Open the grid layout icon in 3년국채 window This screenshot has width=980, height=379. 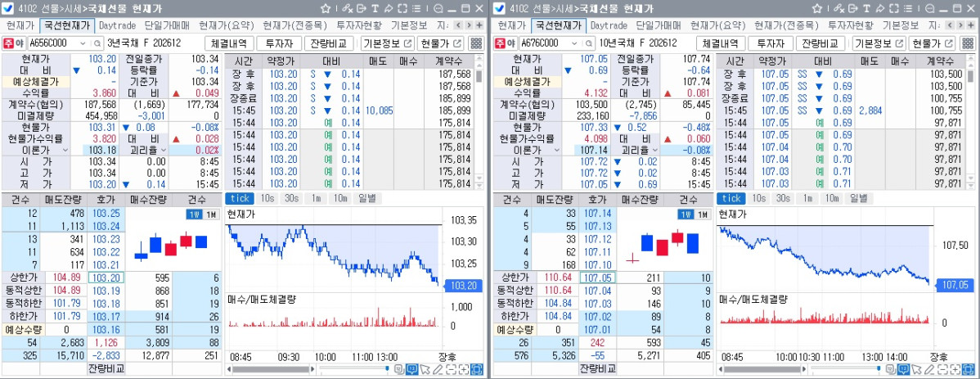476,43
